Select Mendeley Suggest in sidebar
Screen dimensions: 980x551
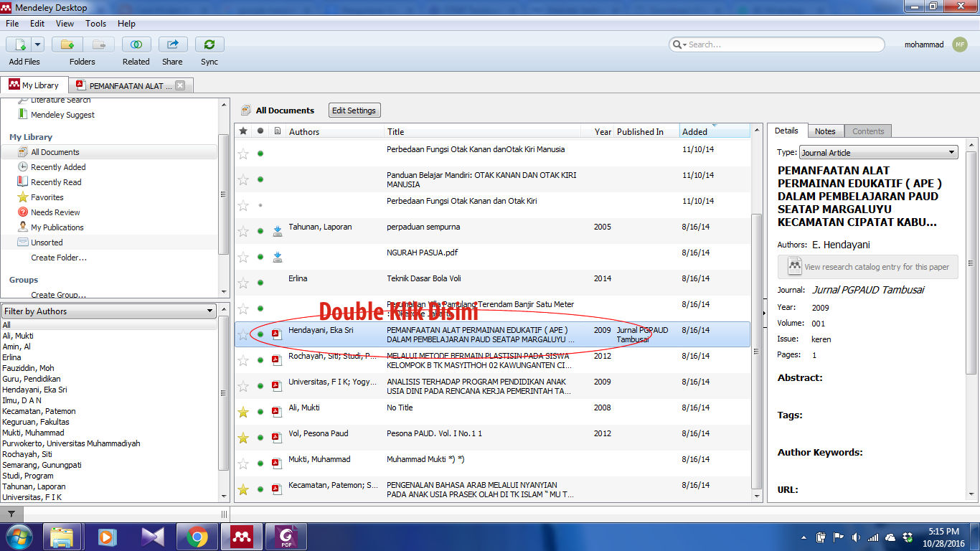[x=62, y=115]
